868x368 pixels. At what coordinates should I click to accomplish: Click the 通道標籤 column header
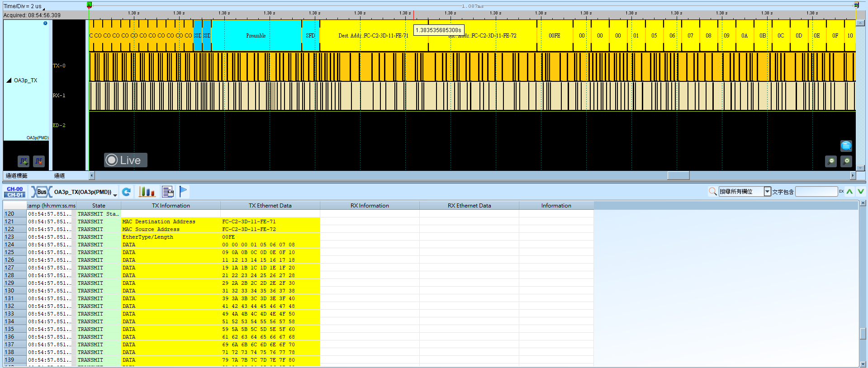click(x=17, y=175)
